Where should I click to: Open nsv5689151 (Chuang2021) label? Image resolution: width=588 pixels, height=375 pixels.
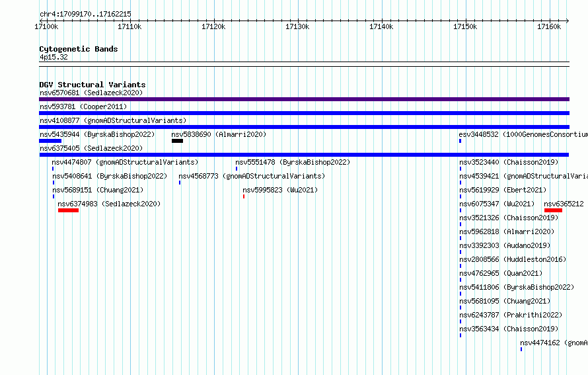click(98, 190)
